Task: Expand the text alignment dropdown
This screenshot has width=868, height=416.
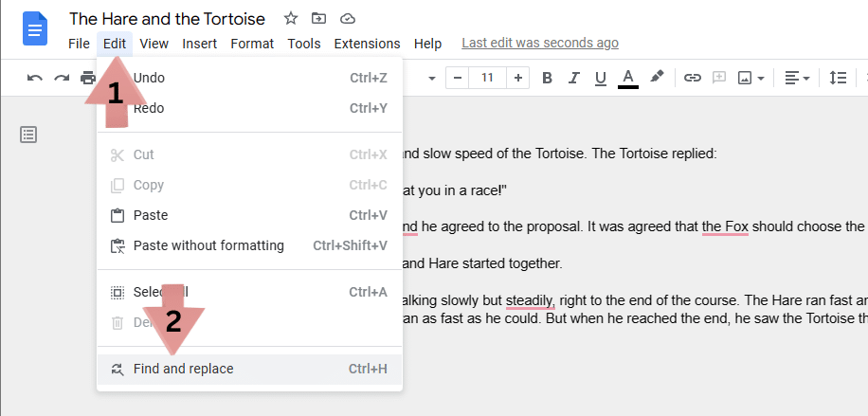Action: pyautogui.click(x=798, y=78)
